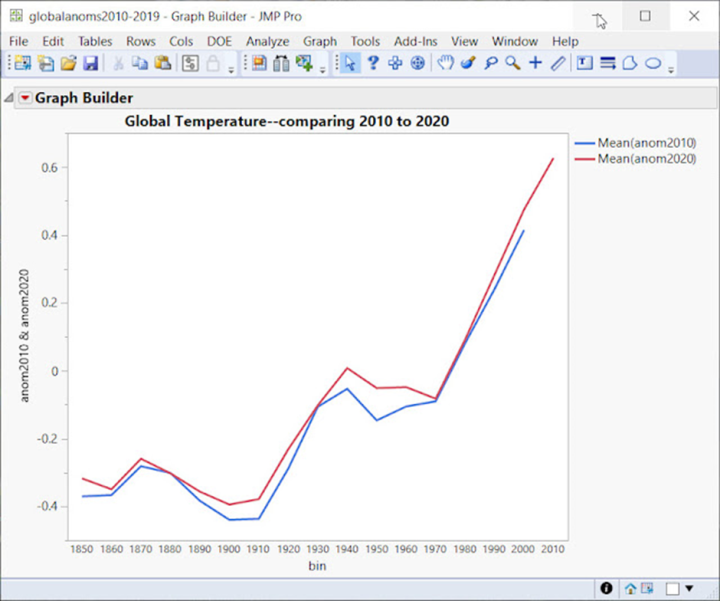Pick the lasso selection tool

click(x=490, y=63)
